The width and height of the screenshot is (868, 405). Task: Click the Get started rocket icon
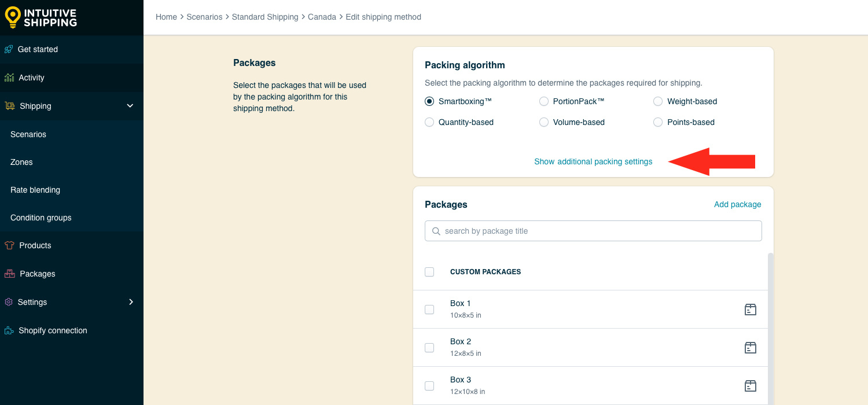point(9,49)
